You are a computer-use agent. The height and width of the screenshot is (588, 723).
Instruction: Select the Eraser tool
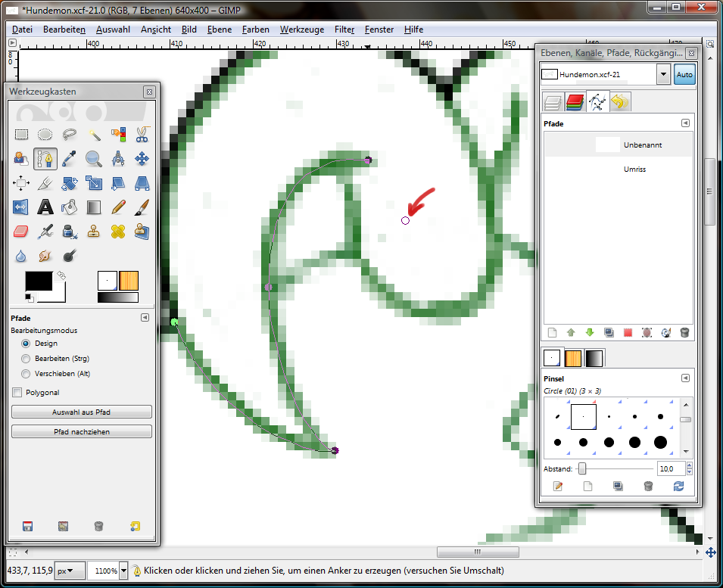tap(21, 232)
